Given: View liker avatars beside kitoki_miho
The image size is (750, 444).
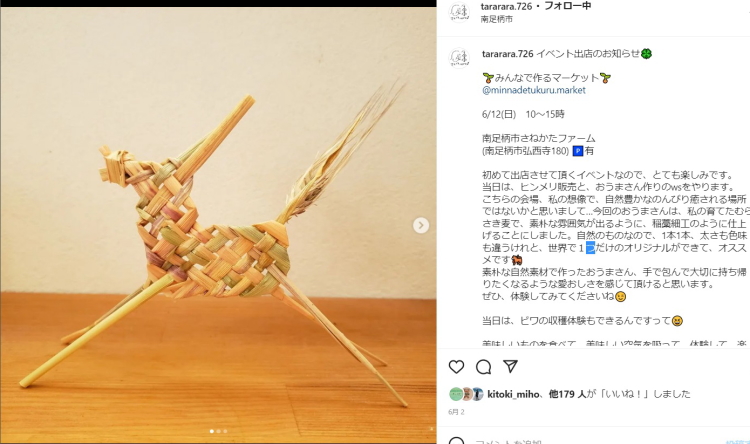Looking at the screenshot, I should (466, 394).
